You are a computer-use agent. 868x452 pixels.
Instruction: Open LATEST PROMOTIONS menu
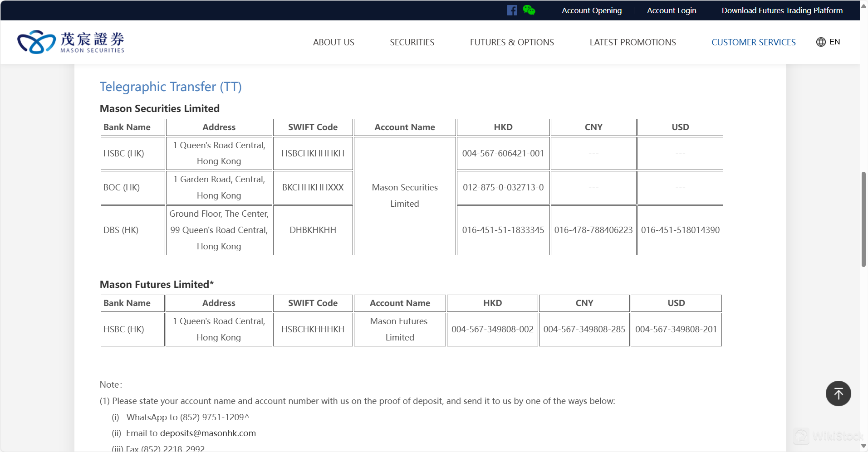point(633,42)
